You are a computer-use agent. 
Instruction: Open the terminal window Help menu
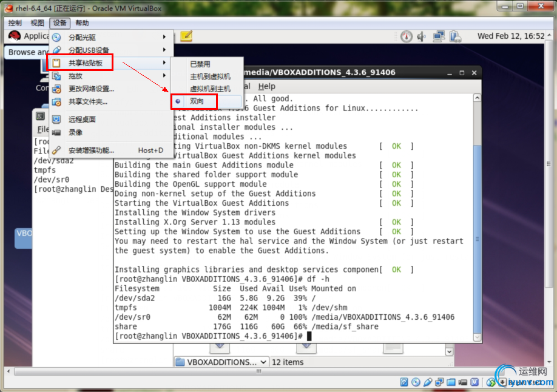click(x=267, y=86)
